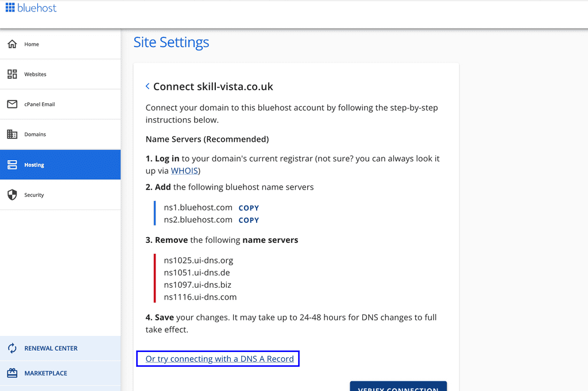This screenshot has height=391, width=588.
Task: Open cPanel Email in sidebar
Action: tap(60, 104)
